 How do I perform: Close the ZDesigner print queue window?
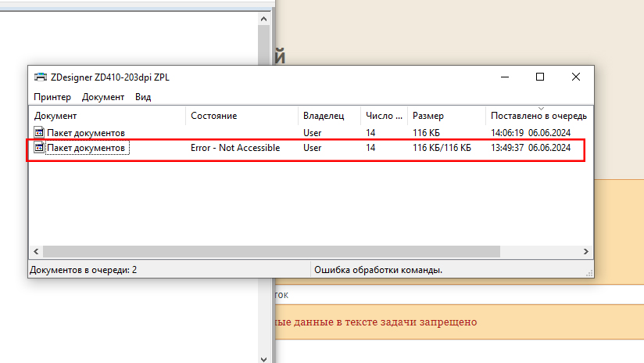tap(576, 77)
